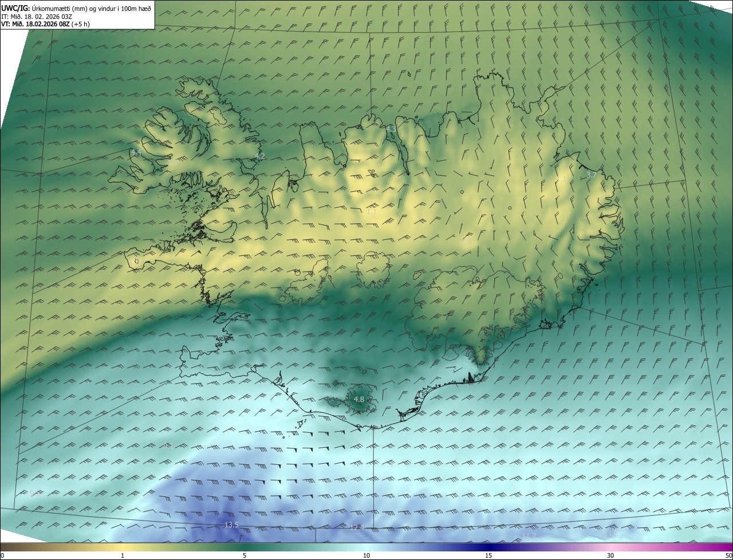Click the colorbar tick label 30
This screenshot has height=560, width=733.
(610, 555)
